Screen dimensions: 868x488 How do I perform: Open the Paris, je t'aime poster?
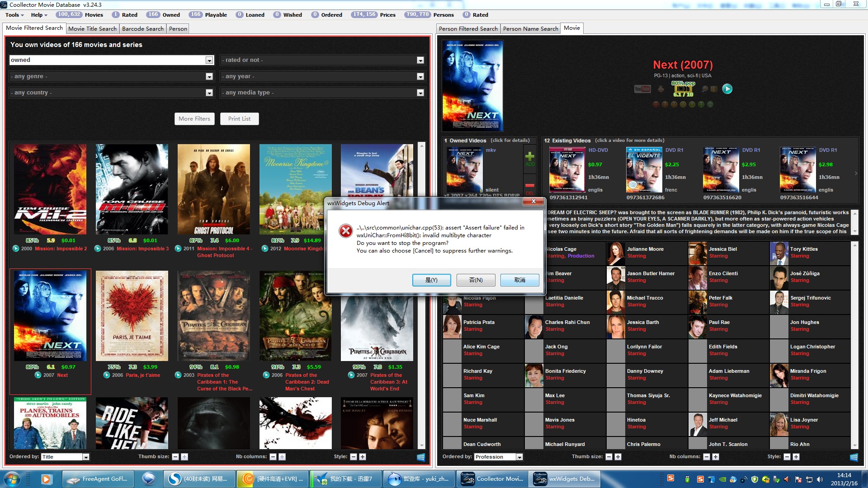click(x=132, y=316)
